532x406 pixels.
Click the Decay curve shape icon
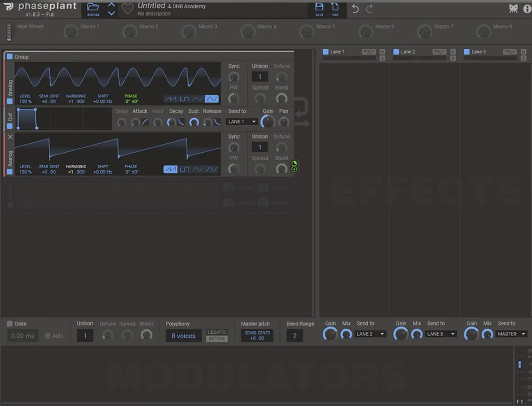(181, 122)
